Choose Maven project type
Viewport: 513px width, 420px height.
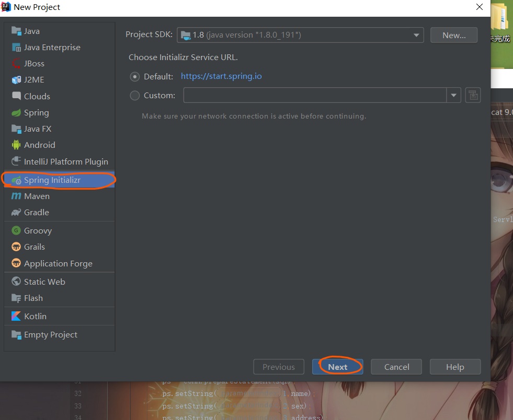pyautogui.click(x=59, y=196)
